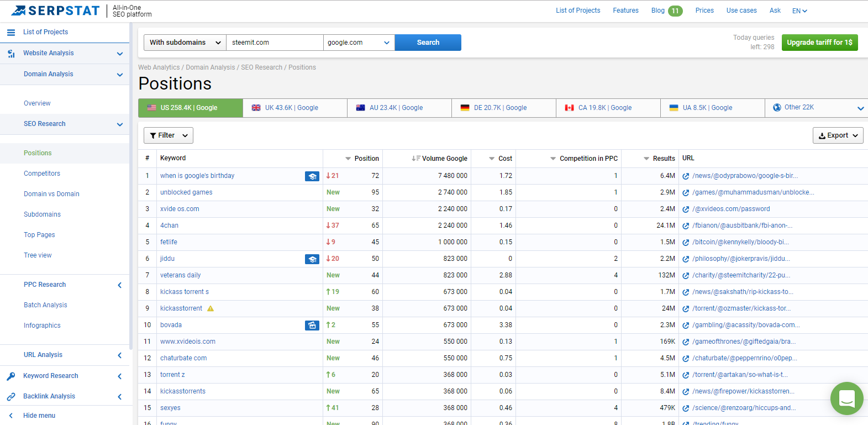868x425 pixels.
Task: Open the 'unblocked games' keyword link
Action: pos(186,192)
